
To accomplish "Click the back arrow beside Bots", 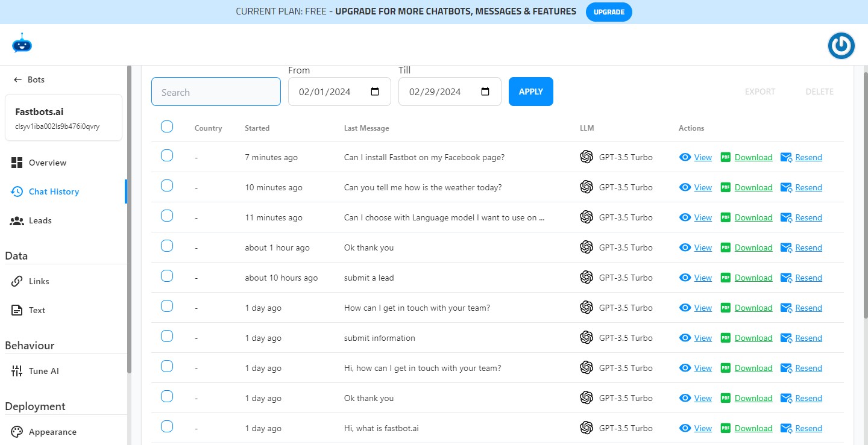I will pos(17,79).
